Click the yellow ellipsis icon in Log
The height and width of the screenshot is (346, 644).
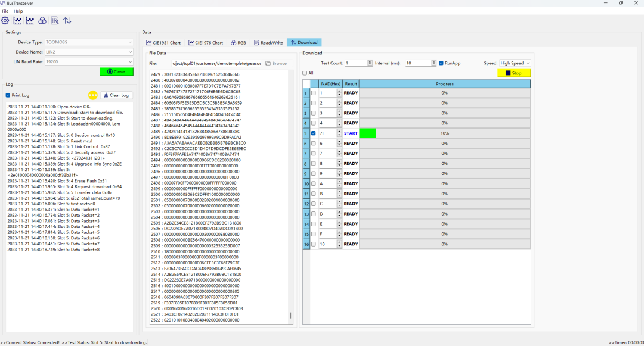(x=92, y=95)
